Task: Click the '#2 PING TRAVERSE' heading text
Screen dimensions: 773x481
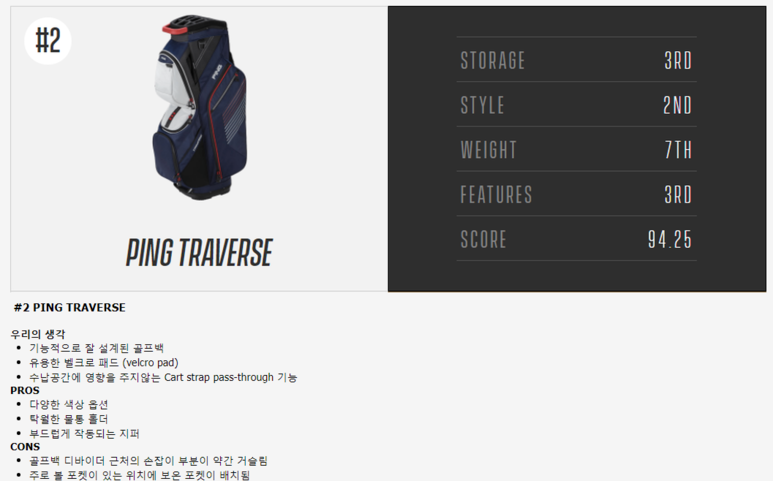Action: (x=70, y=308)
